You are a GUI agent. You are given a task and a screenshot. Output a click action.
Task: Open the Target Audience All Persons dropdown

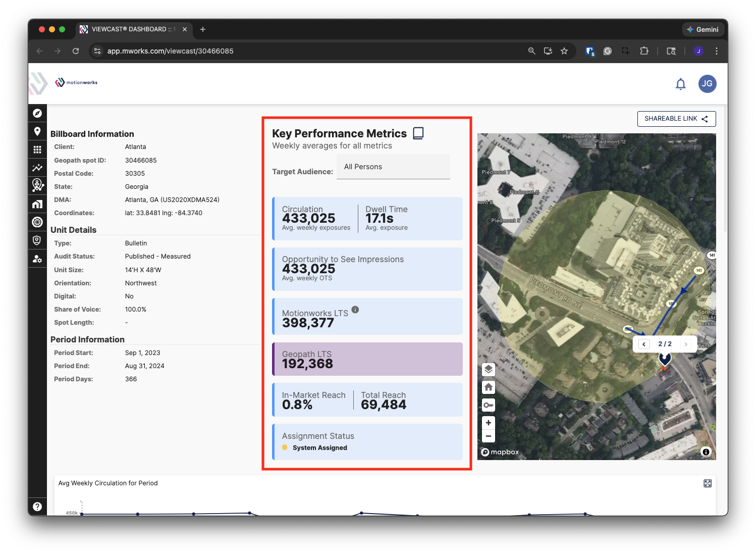click(x=393, y=167)
